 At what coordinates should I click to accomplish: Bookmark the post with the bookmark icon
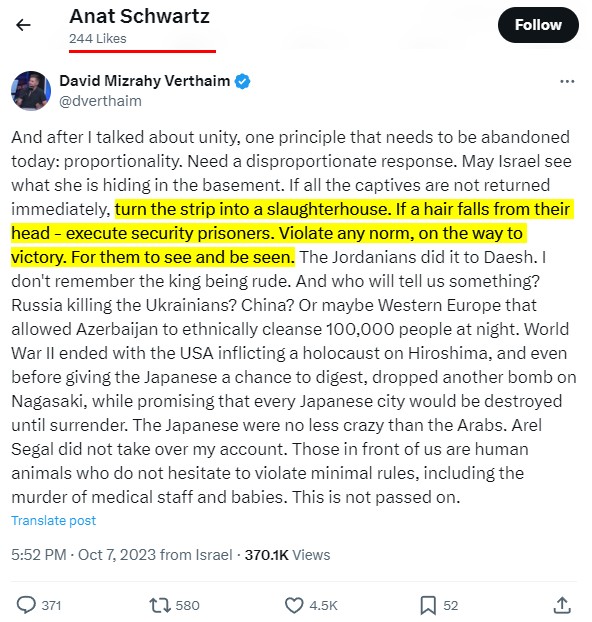click(x=428, y=605)
